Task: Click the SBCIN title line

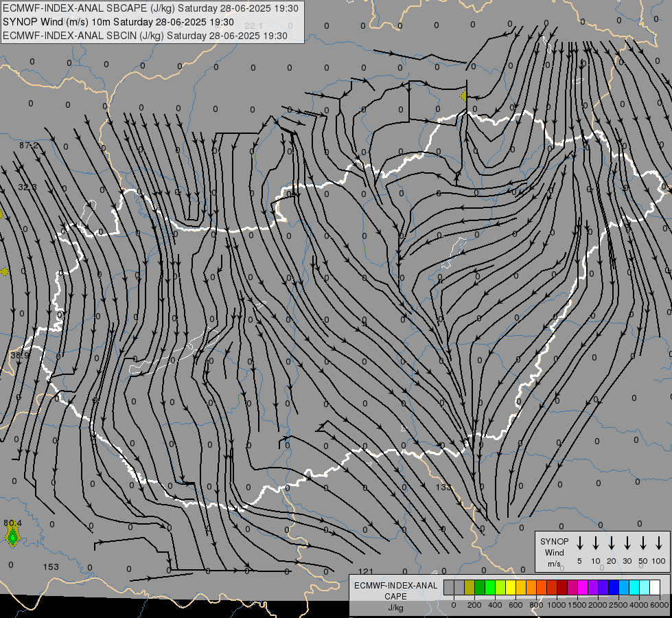Action: pos(145,36)
